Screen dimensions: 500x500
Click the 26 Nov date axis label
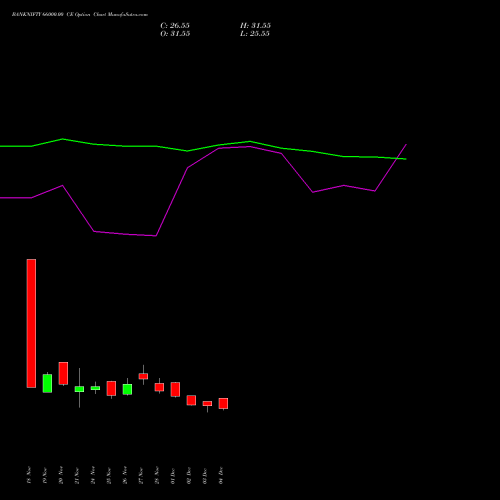[x=125, y=475]
